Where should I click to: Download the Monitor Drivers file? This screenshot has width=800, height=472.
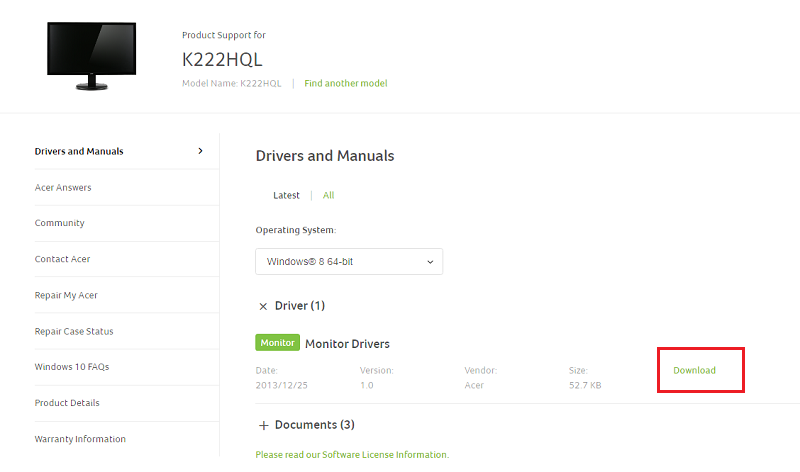694,370
